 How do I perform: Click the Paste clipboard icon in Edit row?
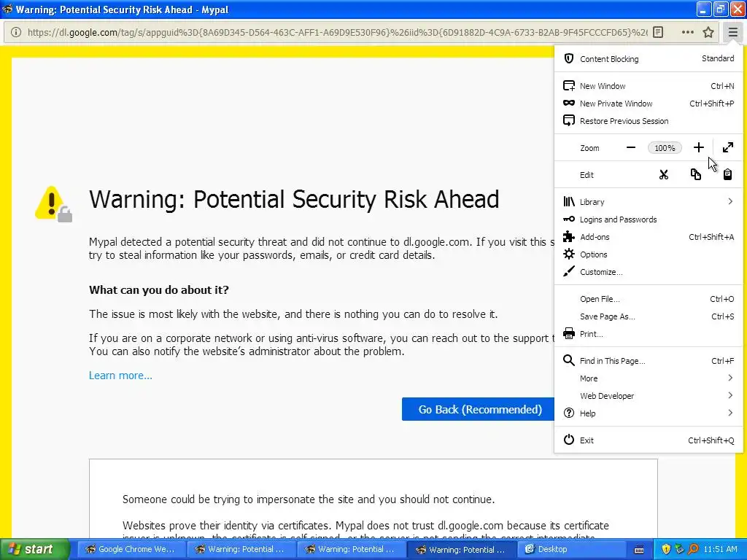coord(727,175)
